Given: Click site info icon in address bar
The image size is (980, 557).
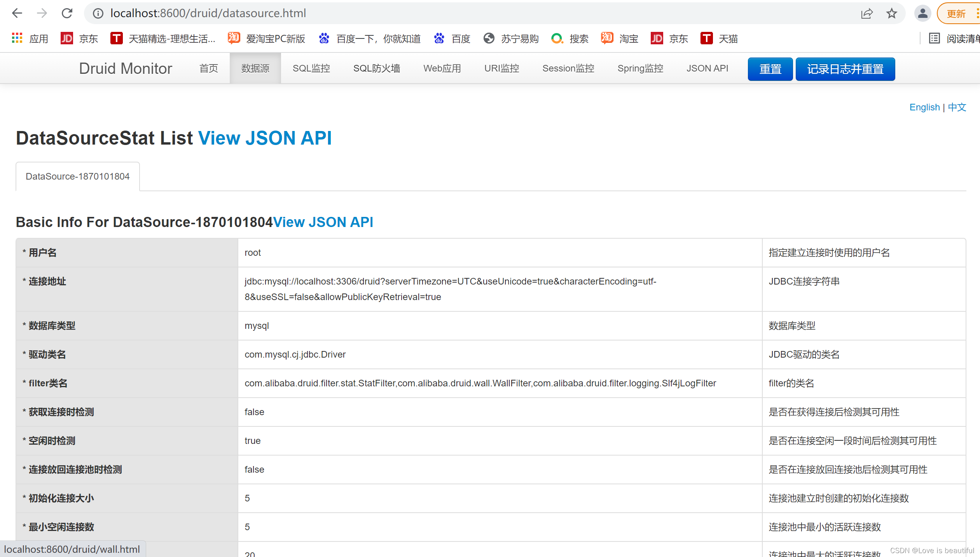Looking at the screenshot, I should (x=98, y=14).
